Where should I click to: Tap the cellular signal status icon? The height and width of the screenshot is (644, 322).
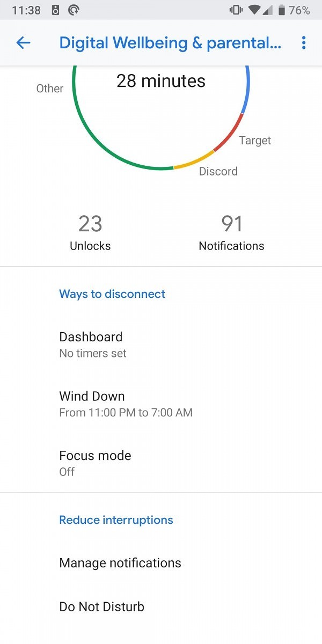268,10
